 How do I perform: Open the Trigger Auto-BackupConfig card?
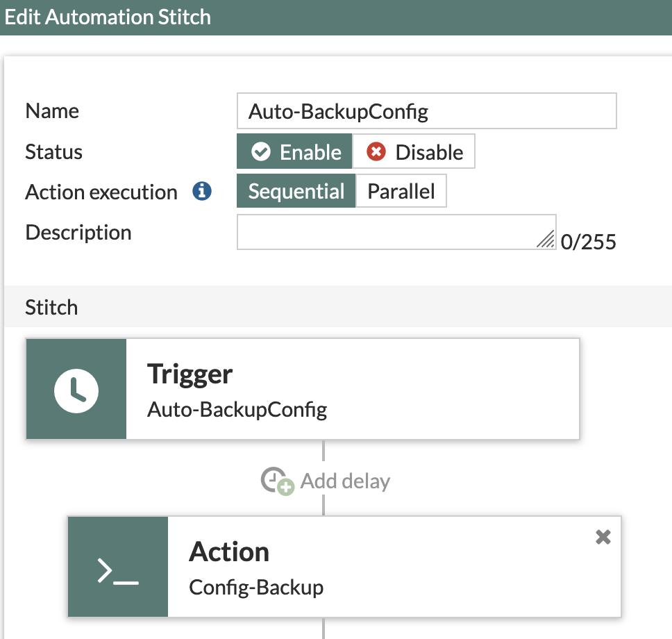(303, 388)
